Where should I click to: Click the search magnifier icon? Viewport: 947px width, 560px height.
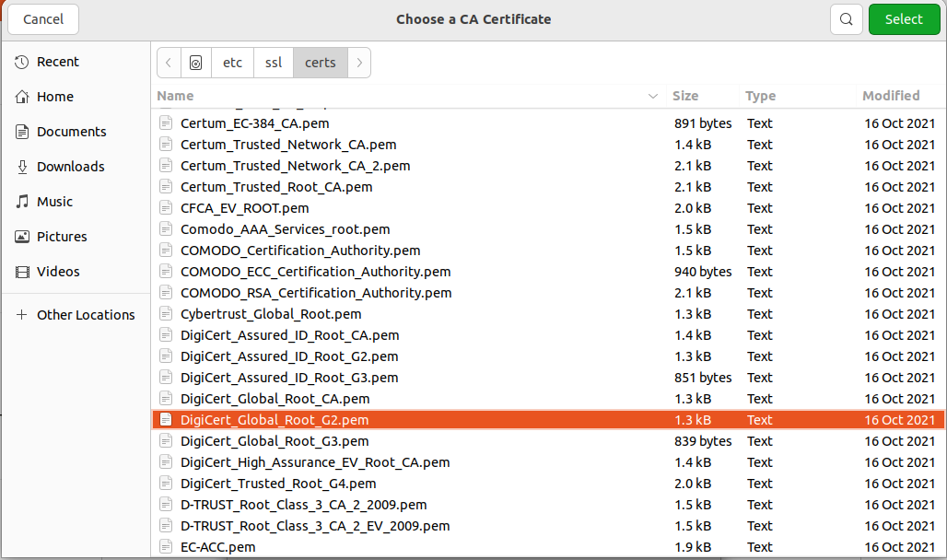(x=847, y=19)
